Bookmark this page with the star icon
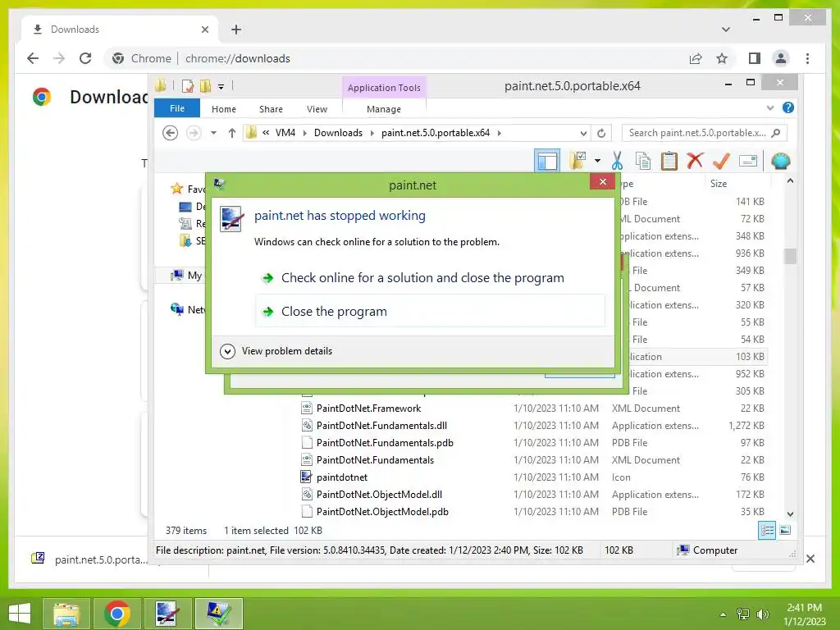The width and height of the screenshot is (840, 630). click(x=722, y=58)
